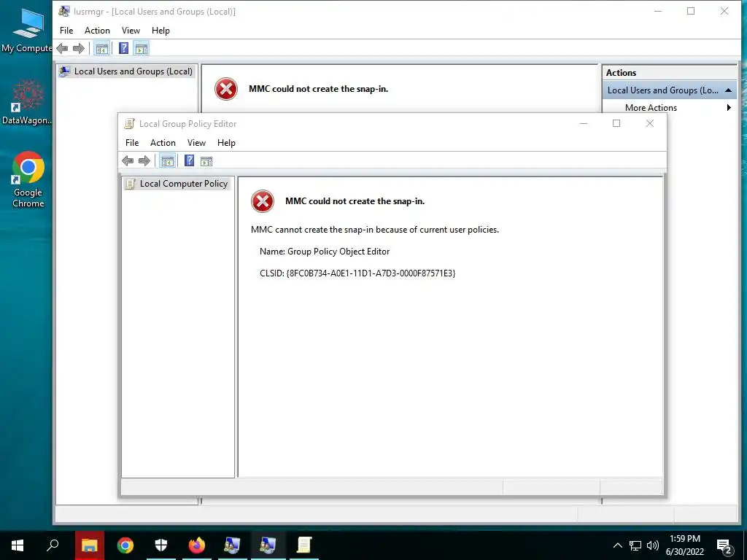This screenshot has width=747, height=560.
Task: Click red error icon in Group Policy Editor
Action: click(x=263, y=201)
